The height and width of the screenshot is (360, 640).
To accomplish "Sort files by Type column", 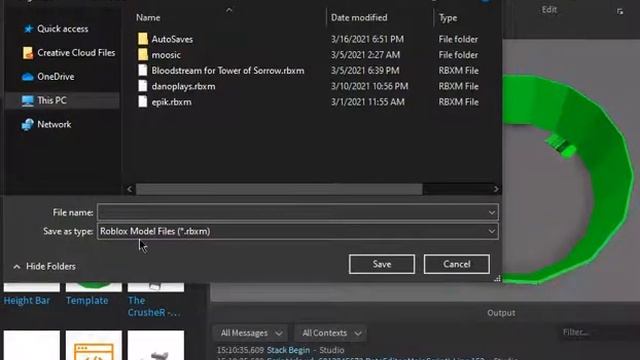I will click(x=448, y=18).
